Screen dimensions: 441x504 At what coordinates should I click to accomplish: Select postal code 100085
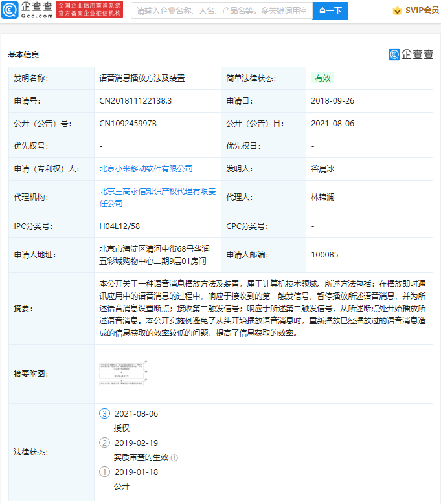pyautogui.click(x=324, y=255)
